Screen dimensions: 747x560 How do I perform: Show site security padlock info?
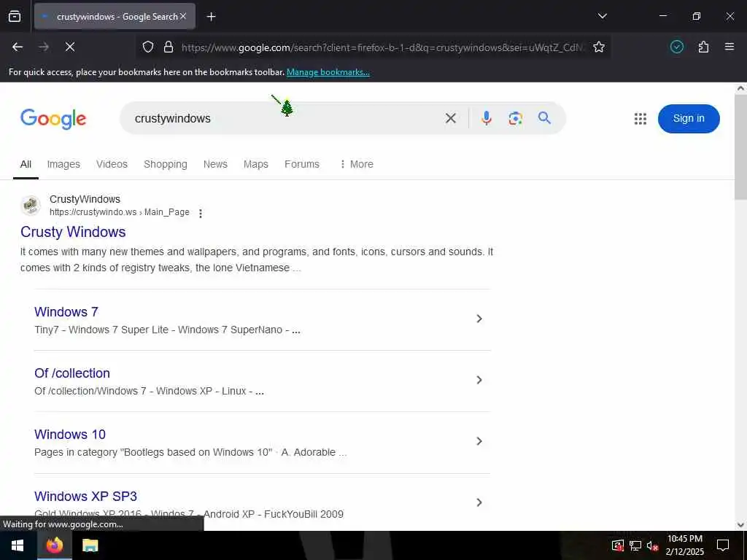(169, 47)
